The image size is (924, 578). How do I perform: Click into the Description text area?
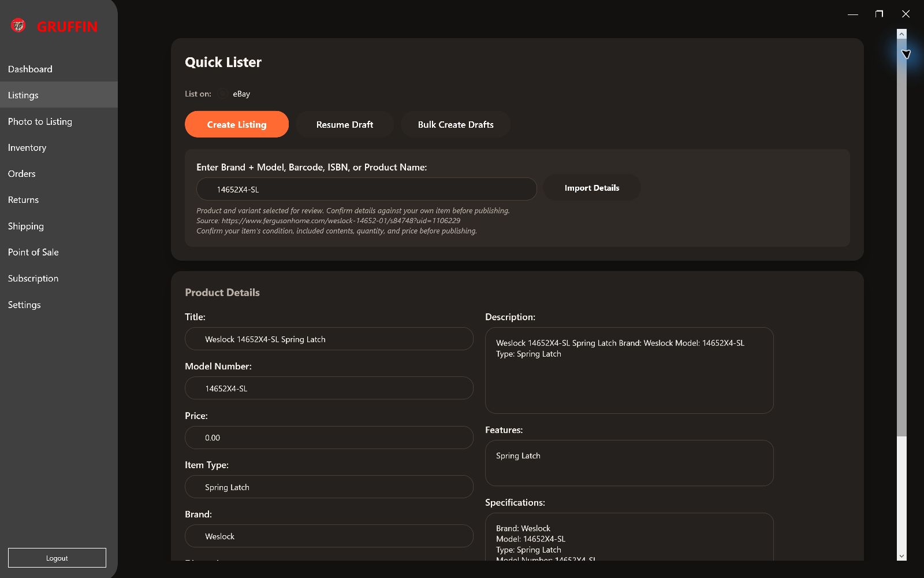click(629, 370)
